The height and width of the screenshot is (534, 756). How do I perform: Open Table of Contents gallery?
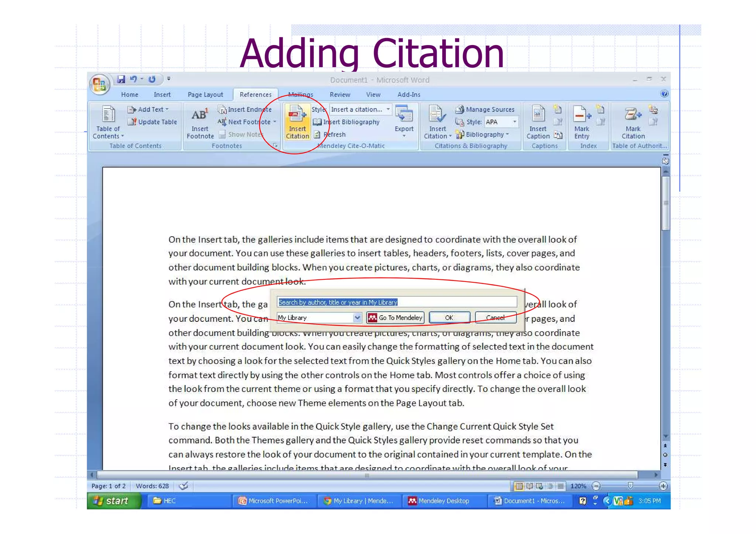108,123
